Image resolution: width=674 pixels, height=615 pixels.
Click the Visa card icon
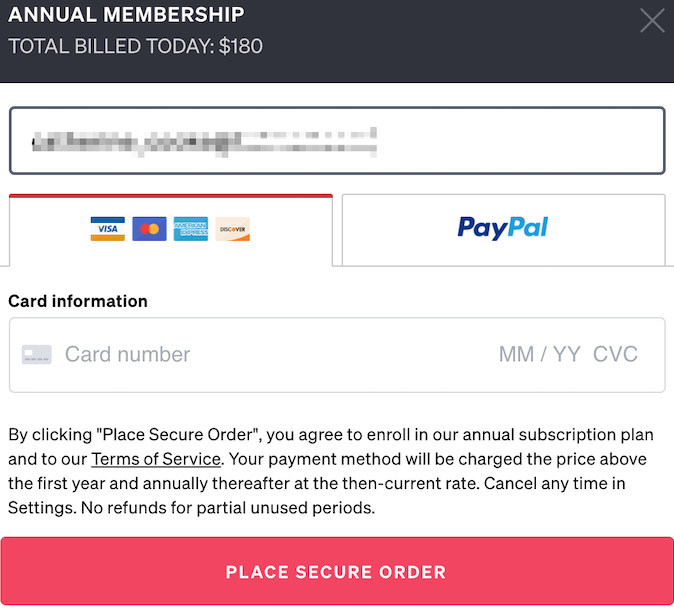click(107, 229)
